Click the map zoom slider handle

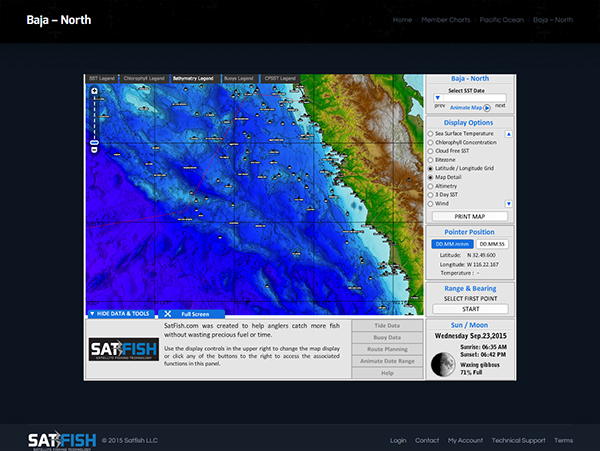[x=95, y=143]
